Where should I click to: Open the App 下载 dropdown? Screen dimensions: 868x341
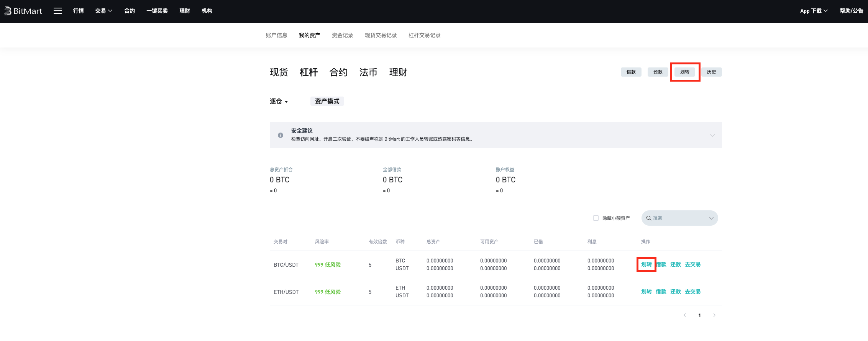[x=814, y=11]
